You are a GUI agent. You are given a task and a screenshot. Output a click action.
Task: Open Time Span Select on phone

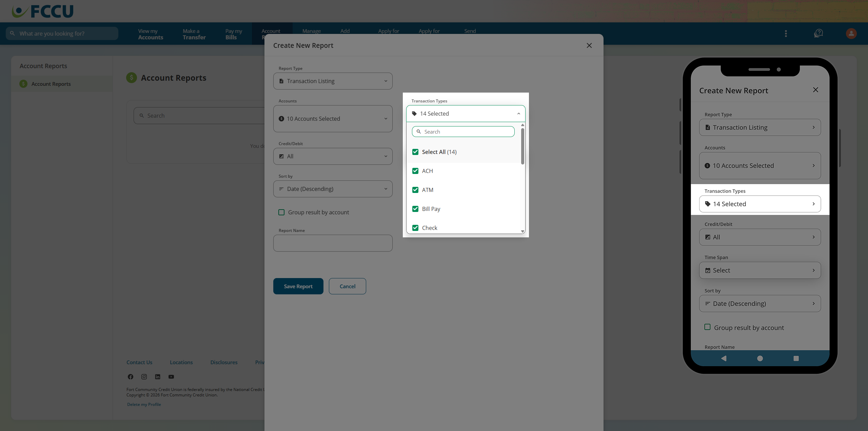pos(760,270)
